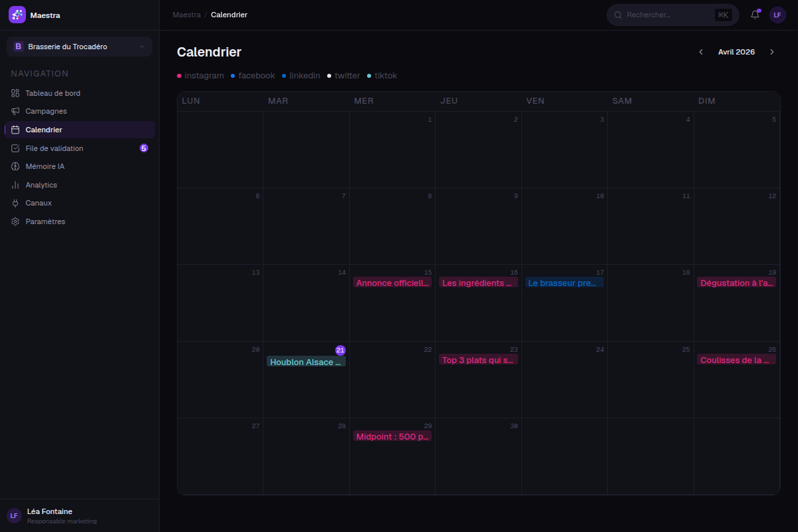Open notifications bell icon
Screen dimensions: 798x532
[x=755, y=15]
